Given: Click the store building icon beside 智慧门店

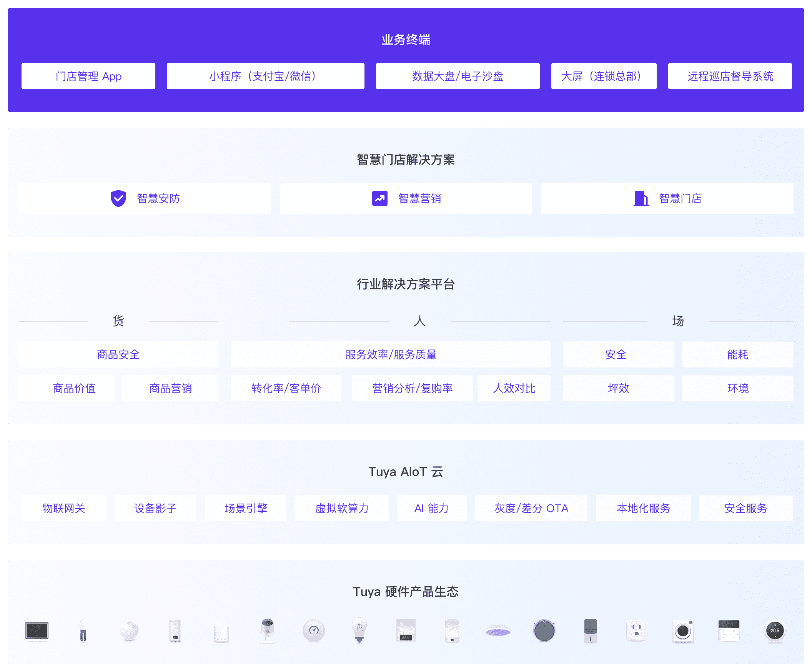Looking at the screenshot, I should pos(641,198).
